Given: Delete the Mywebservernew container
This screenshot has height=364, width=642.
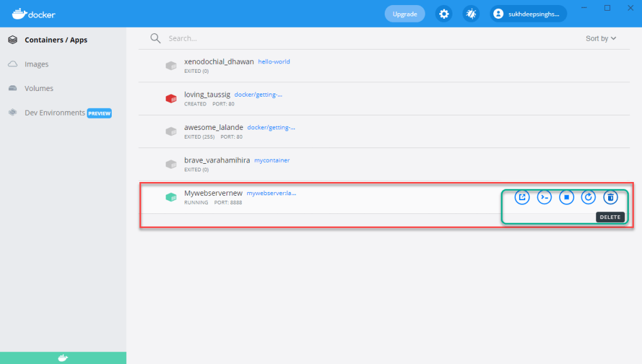Looking at the screenshot, I should pos(610,197).
